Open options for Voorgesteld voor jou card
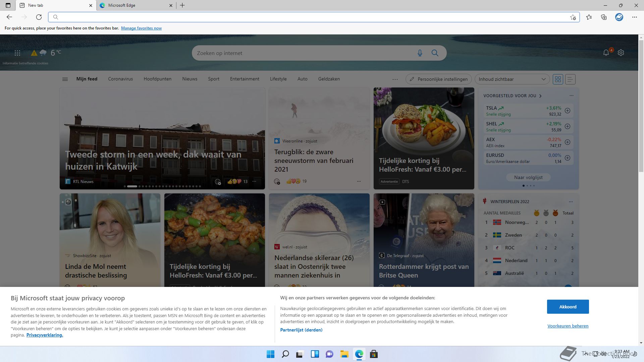This screenshot has height=362, width=644. pos(572,96)
